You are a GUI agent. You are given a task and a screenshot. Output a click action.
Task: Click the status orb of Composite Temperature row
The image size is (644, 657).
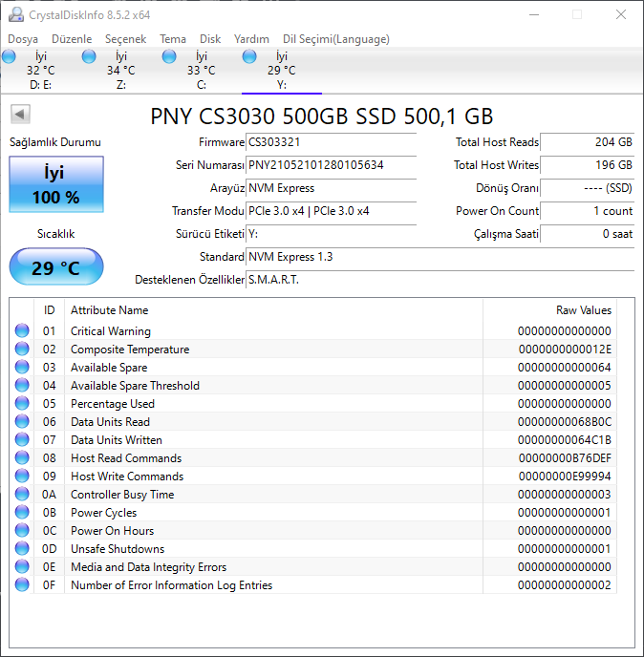(22, 349)
